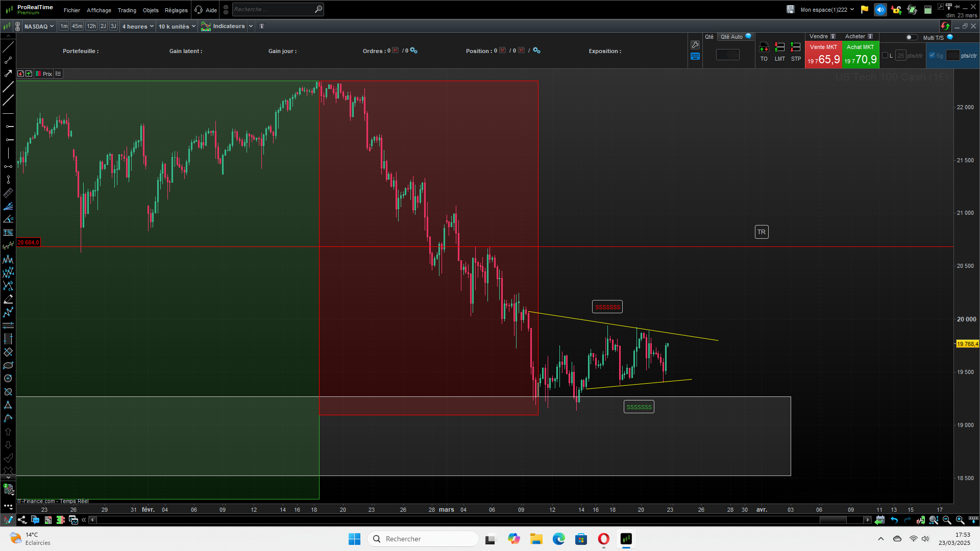Image resolution: width=980 pixels, height=551 pixels.
Task: Open the 4 heures timeframe dropdown
Action: pos(138,26)
